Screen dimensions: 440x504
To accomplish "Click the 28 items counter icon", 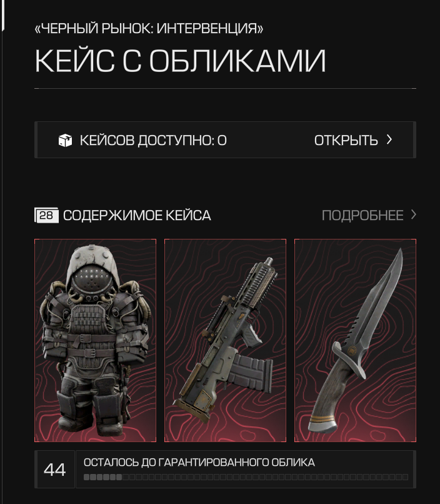I will coord(46,215).
